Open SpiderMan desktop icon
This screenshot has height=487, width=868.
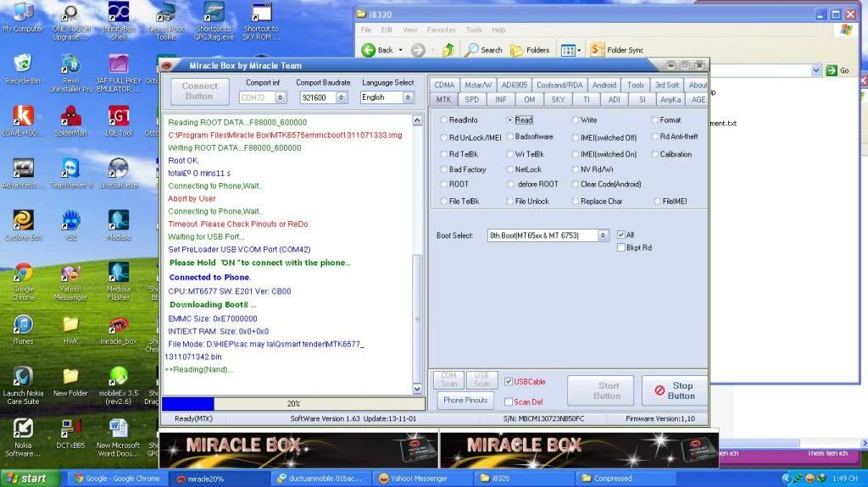pos(71,121)
